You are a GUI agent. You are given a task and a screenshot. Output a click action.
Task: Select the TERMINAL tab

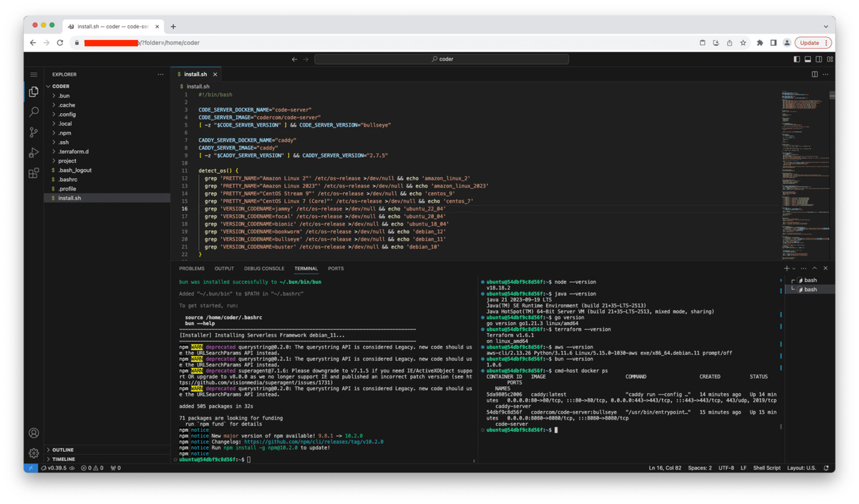click(x=306, y=268)
